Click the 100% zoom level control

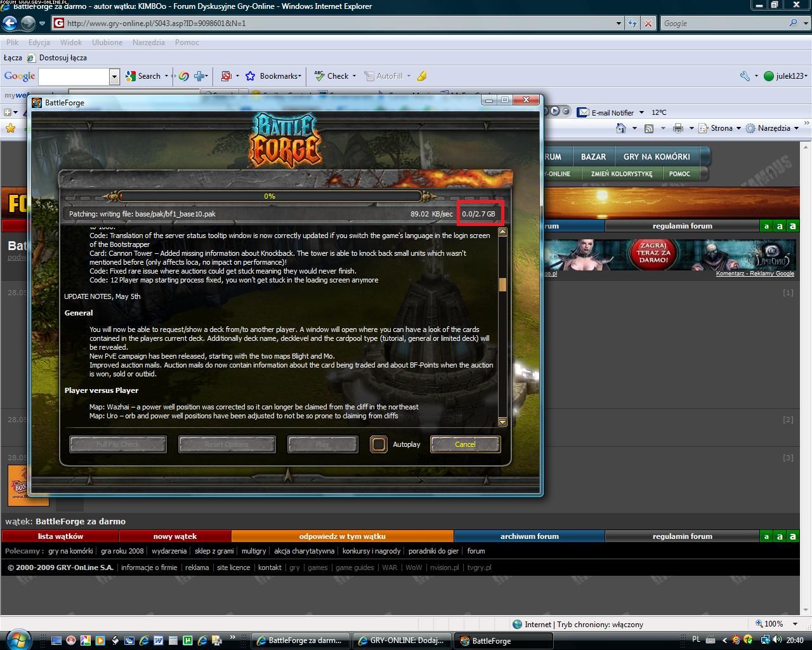(777, 624)
